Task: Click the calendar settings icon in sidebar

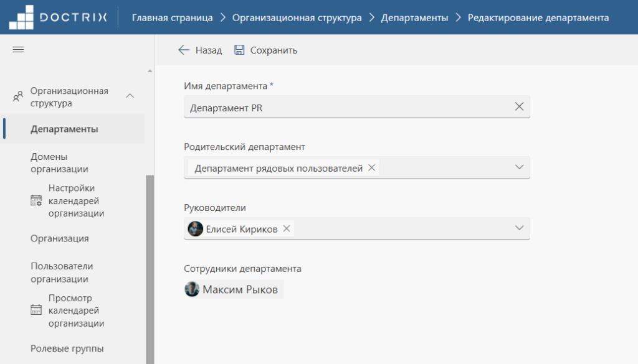Action: click(x=36, y=200)
